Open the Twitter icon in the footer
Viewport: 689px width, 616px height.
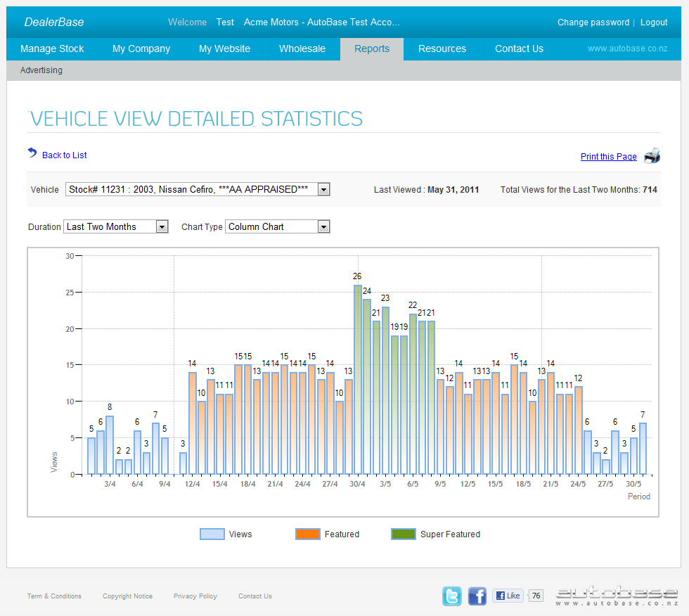452,596
